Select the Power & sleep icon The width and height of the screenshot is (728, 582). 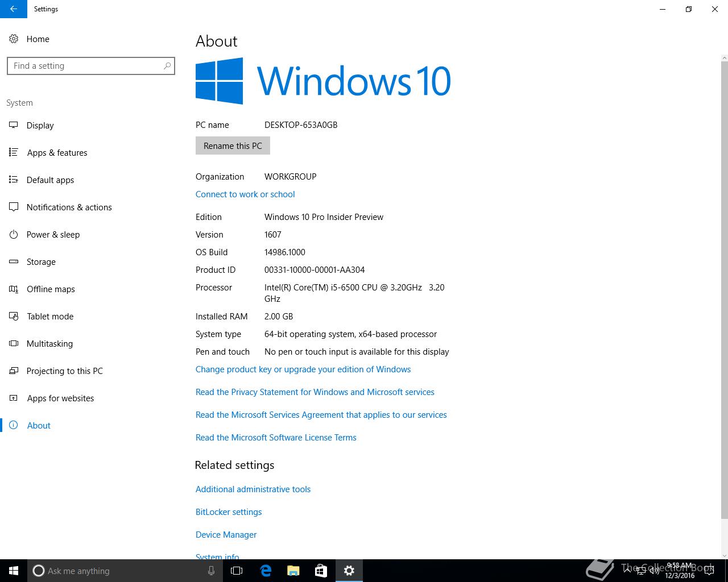pyautogui.click(x=14, y=234)
